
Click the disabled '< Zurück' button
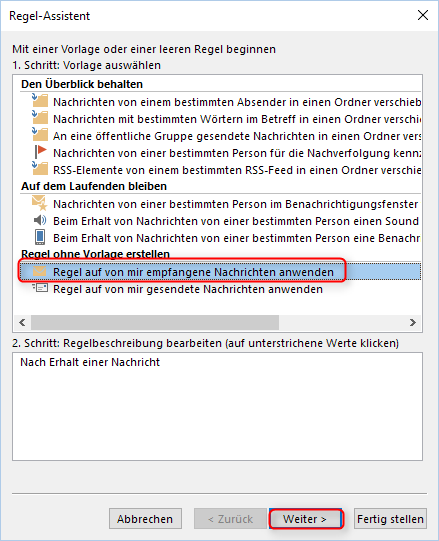(230, 519)
